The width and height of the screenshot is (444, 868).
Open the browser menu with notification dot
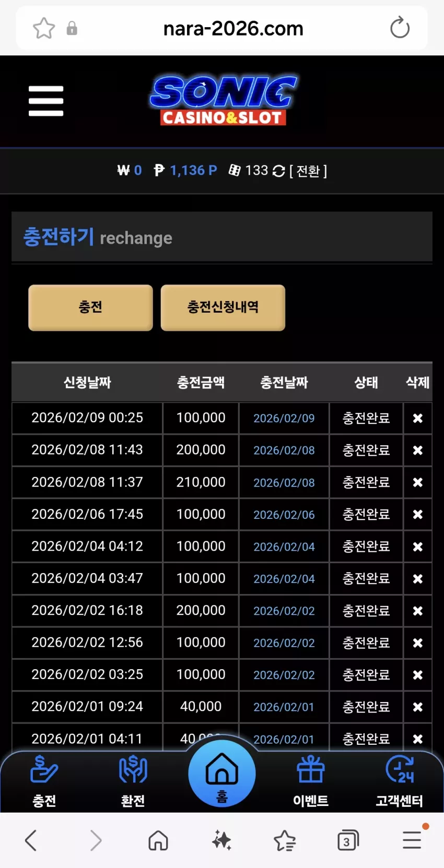coord(412,839)
